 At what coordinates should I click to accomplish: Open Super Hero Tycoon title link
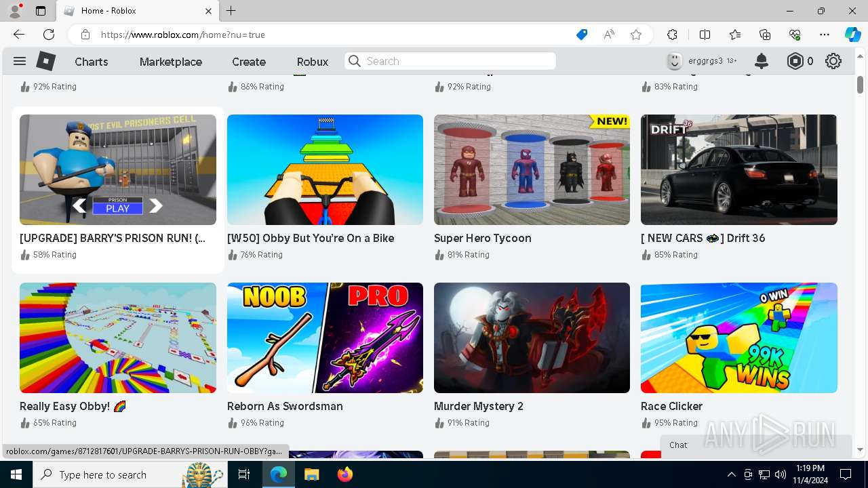tap(483, 238)
